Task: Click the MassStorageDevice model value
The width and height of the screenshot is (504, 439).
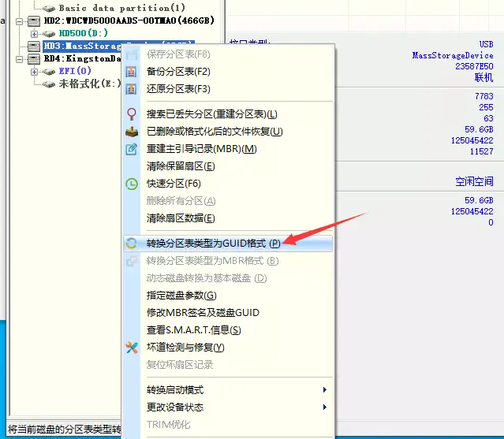Action: [x=453, y=55]
